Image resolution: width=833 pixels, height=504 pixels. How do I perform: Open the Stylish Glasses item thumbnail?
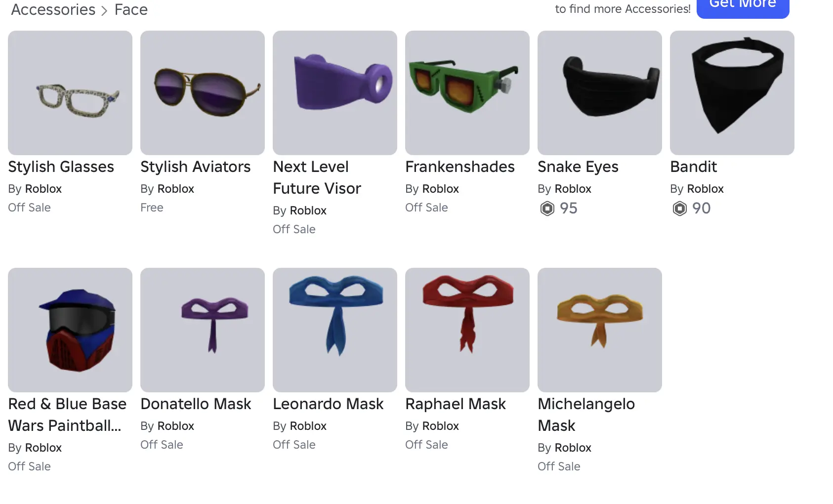tap(70, 93)
